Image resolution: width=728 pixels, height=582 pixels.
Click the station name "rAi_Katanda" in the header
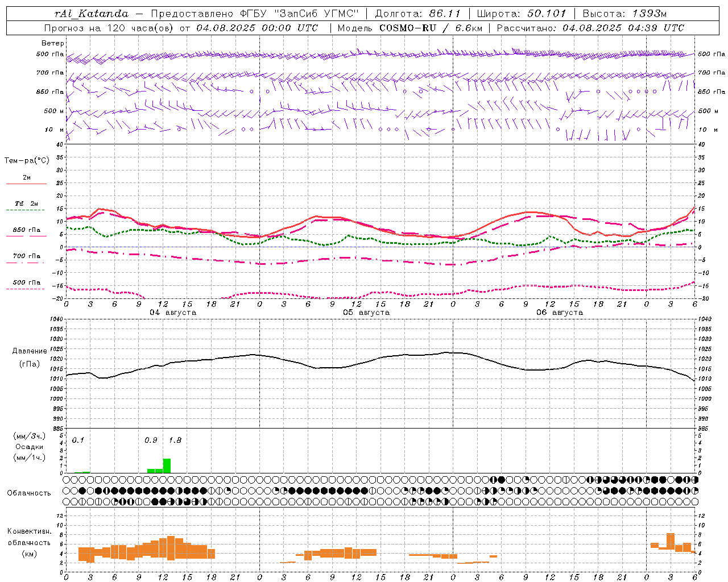click(x=92, y=14)
